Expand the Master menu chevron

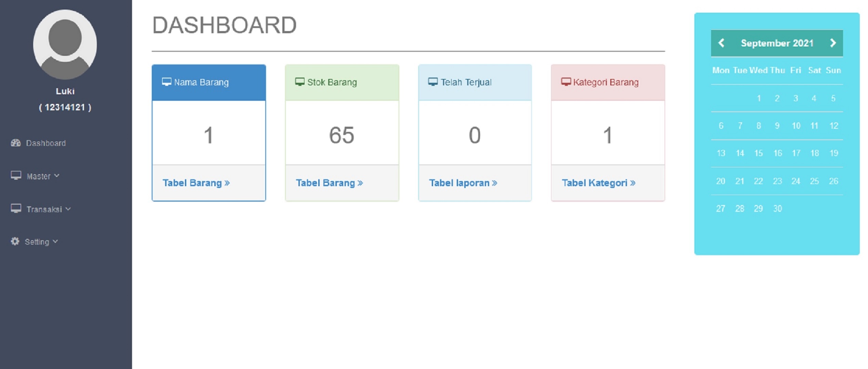57,176
